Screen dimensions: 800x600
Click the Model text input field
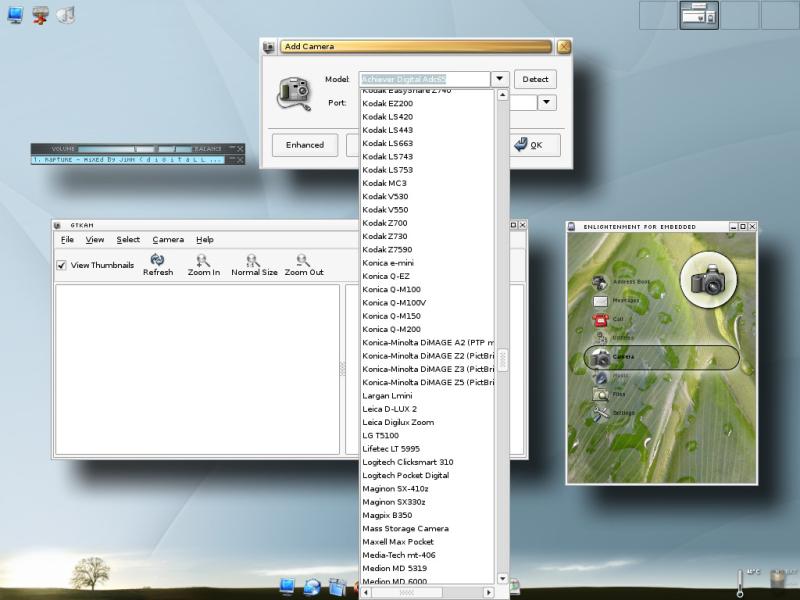(424, 79)
